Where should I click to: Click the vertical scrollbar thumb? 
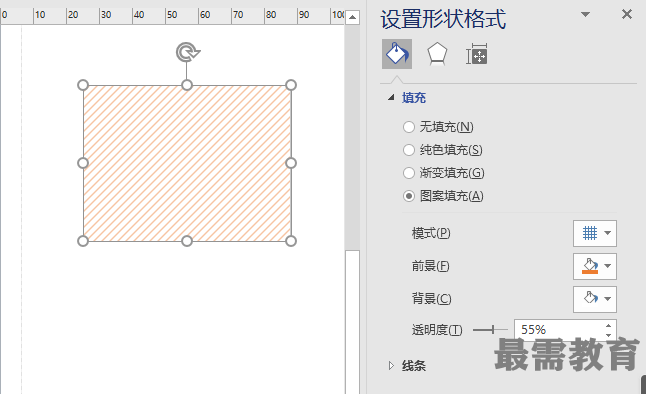(x=352, y=321)
